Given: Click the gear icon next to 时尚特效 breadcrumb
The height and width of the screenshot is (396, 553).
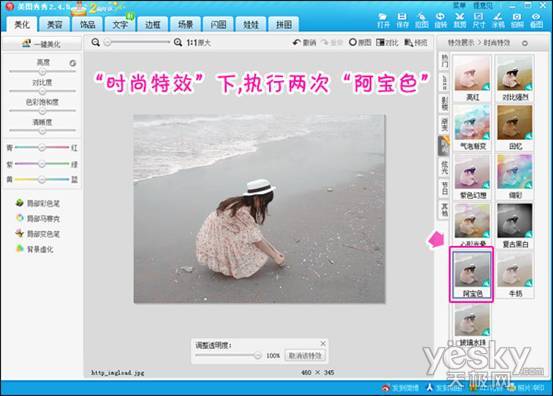Looking at the screenshot, I should (x=525, y=43).
